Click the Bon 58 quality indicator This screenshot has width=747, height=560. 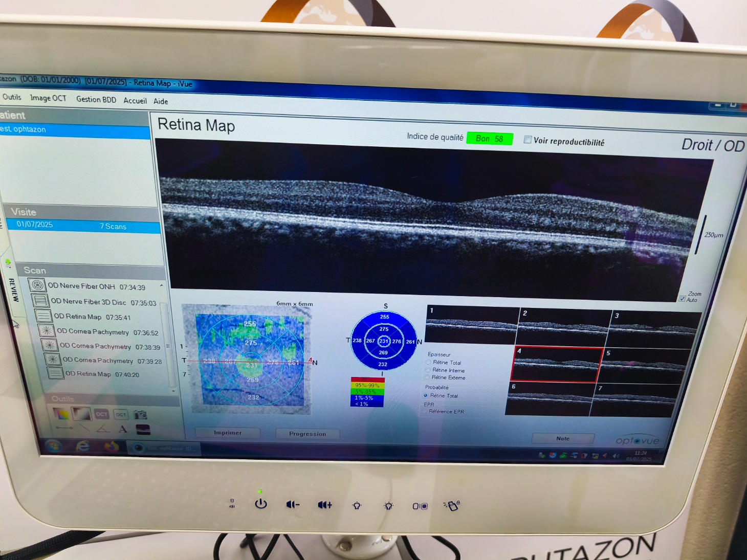pyautogui.click(x=490, y=139)
